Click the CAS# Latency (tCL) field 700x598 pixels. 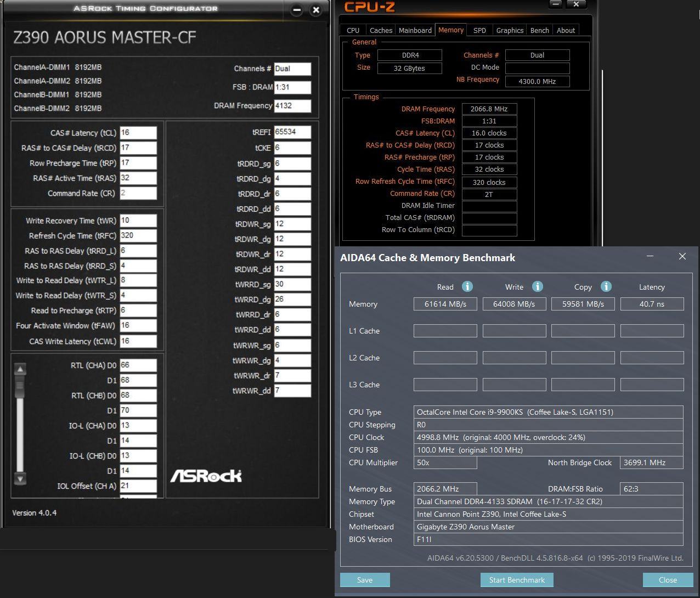click(x=138, y=133)
